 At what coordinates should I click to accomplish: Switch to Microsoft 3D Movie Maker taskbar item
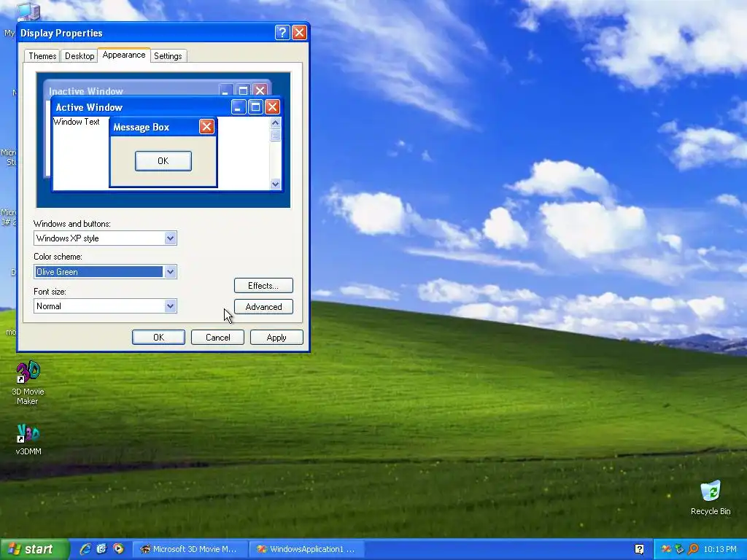coord(190,549)
